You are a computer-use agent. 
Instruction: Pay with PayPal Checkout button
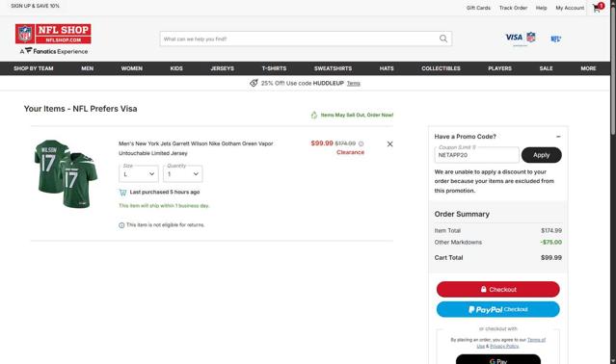(x=498, y=309)
